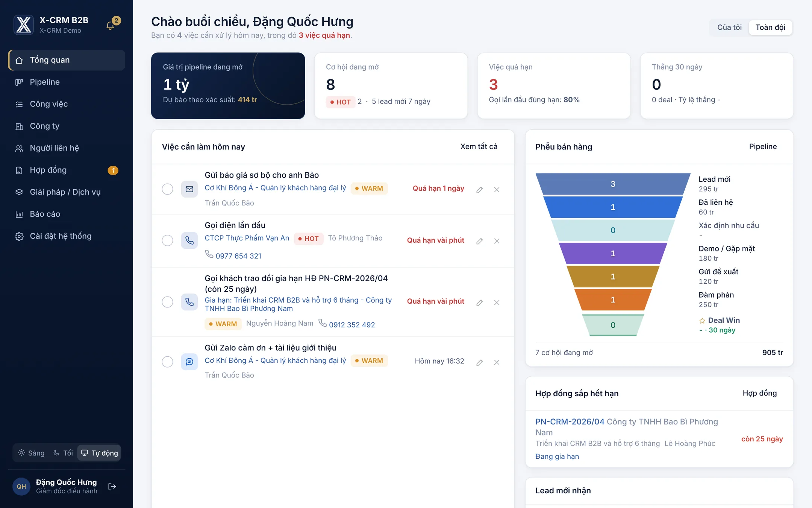Check off 'Gửi Zalo cảm ơn' task
This screenshot has height=508, width=812.
click(167, 362)
